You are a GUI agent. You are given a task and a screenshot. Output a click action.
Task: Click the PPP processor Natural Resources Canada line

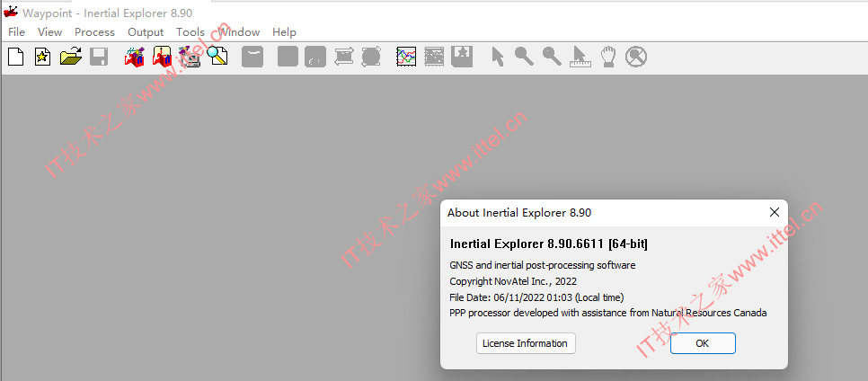[x=607, y=314]
